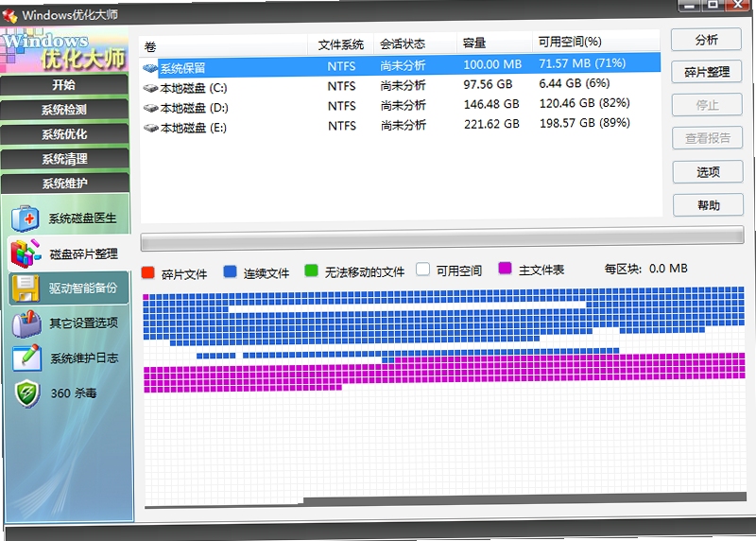The height and width of the screenshot is (541, 756).
Task: Click the 120.46 GB (82%) free space value
Action: [584, 103]
